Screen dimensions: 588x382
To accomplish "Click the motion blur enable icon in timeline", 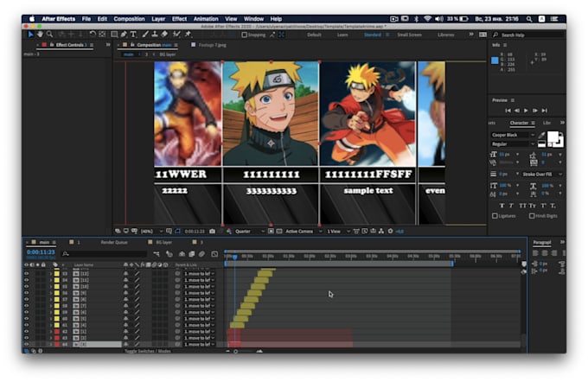I will [201, 254].
